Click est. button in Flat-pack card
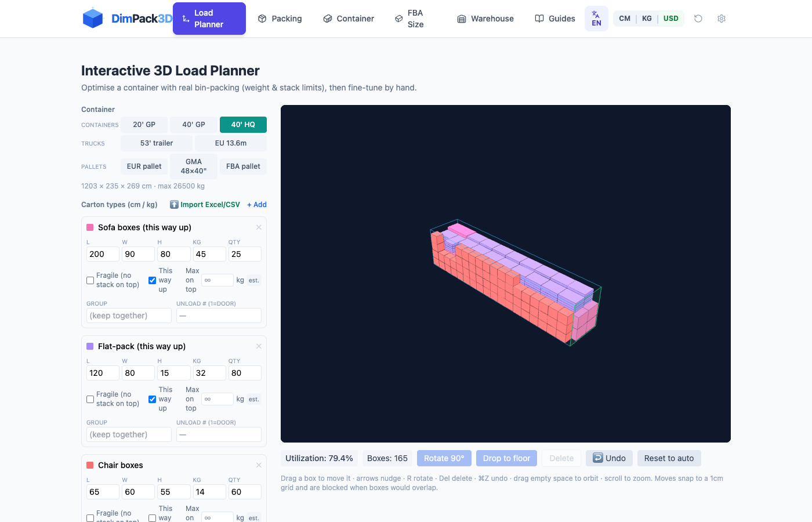This screenshot has width=812, height=522. [254, 399]
